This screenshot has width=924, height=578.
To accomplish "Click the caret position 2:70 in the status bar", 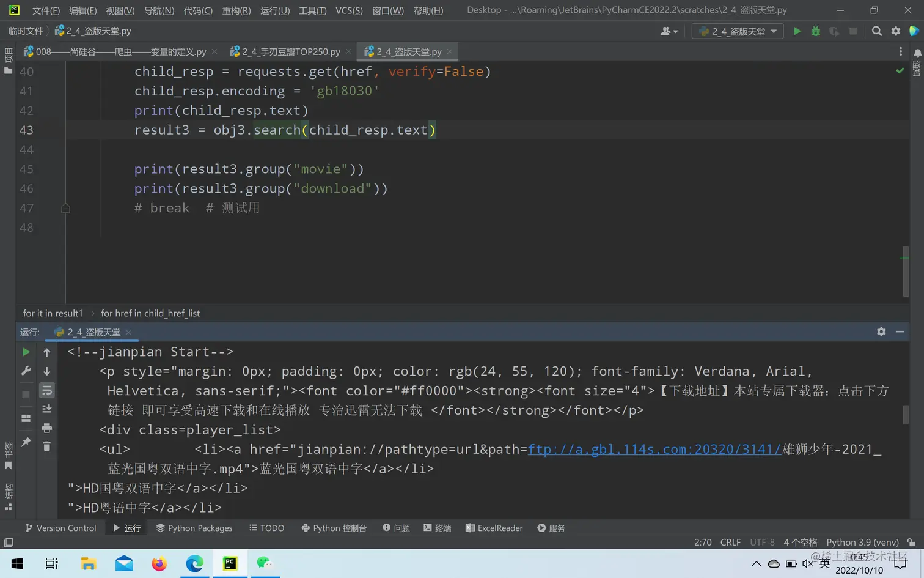I will 703,543.
